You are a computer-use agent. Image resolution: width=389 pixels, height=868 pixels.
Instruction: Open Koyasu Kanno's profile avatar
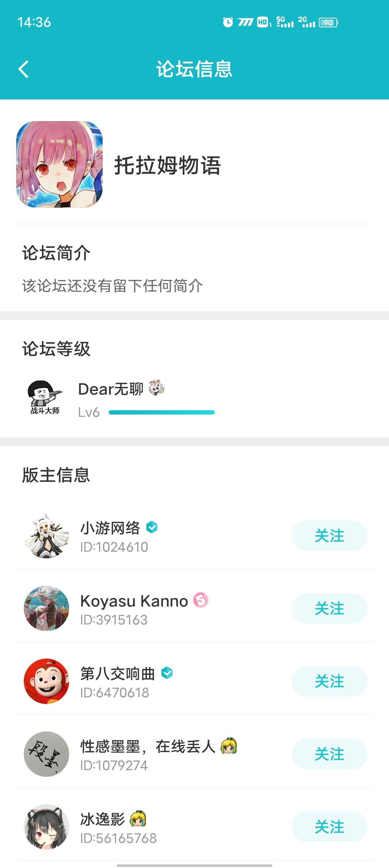(x=46, y=608)
